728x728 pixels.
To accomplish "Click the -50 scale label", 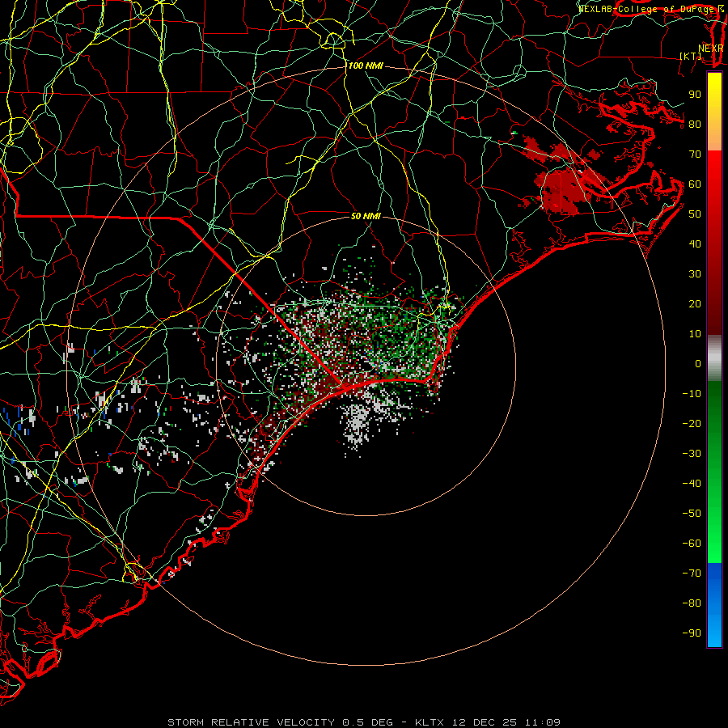I will (692, 514).
